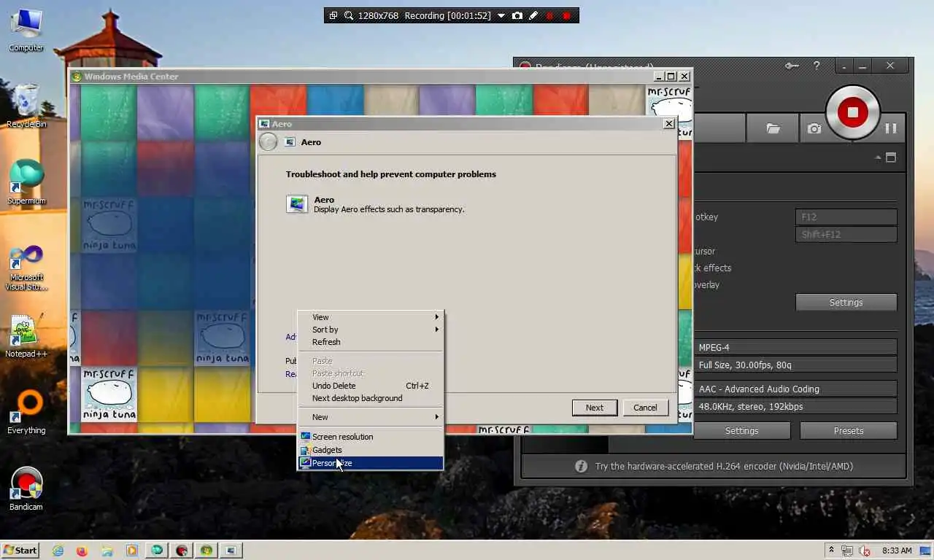
Task: Click the MPEG-4 format row
Action: (795, 348)
